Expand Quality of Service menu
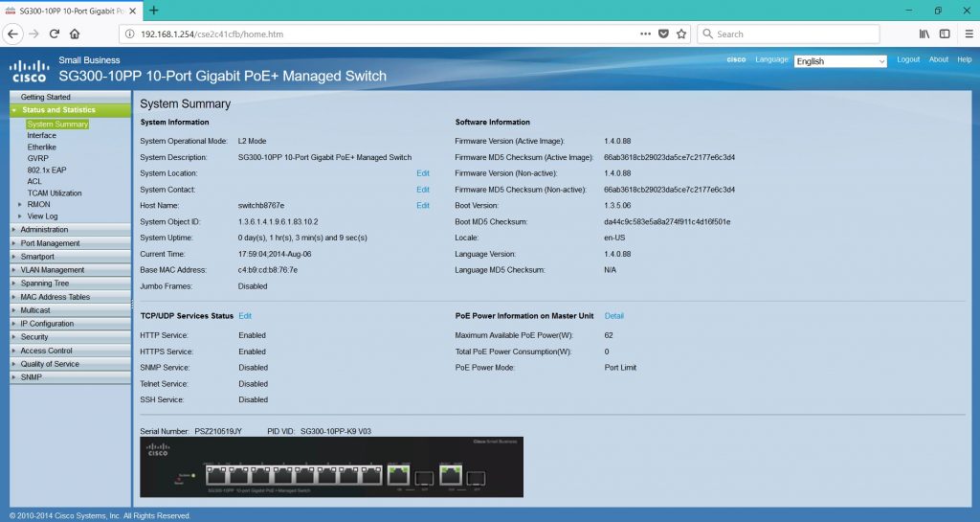980x522 pixels. tap(70, 364)
